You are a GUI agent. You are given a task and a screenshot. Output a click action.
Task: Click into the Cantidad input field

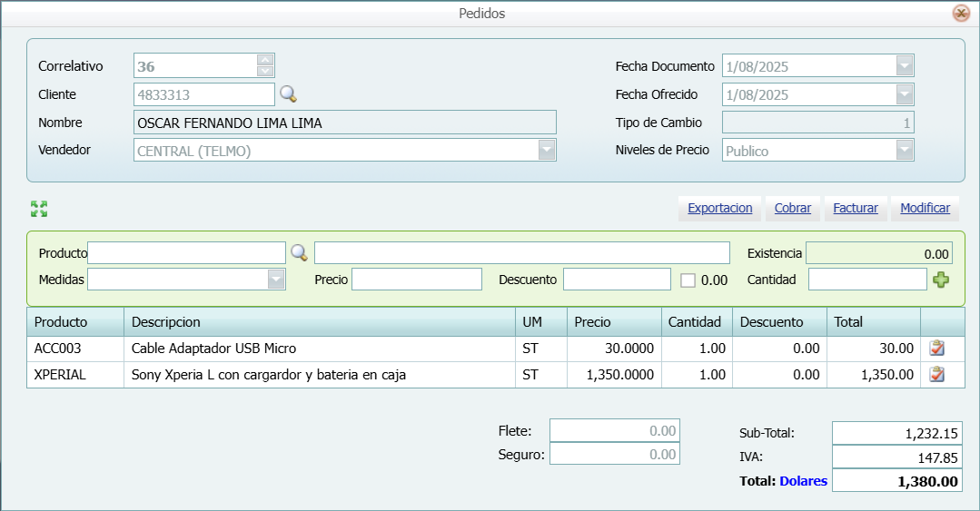[866, 280]
